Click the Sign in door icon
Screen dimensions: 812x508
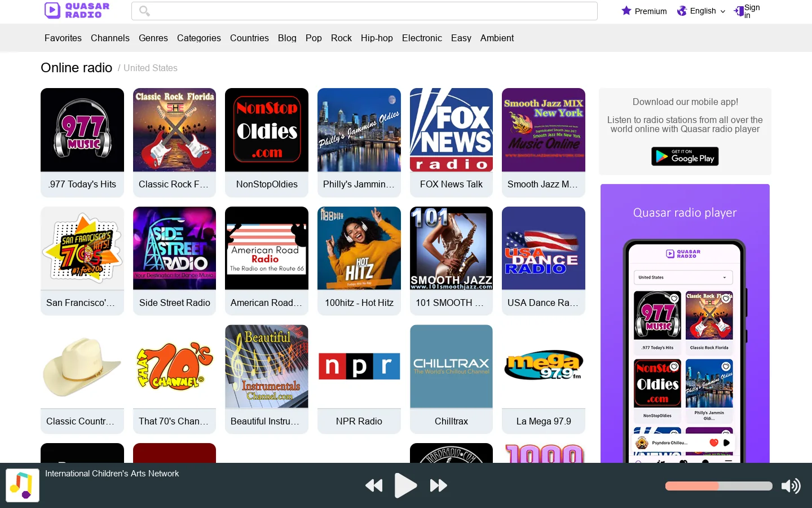point(739,11)
